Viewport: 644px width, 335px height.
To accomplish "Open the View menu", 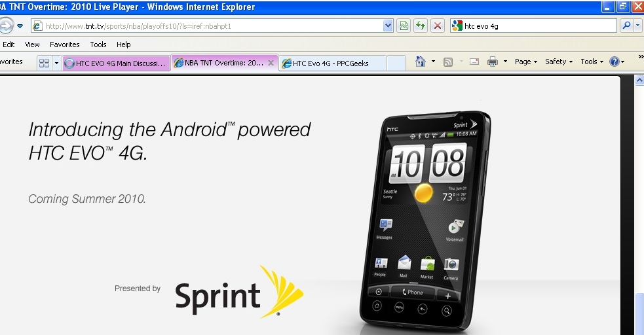I will [x=32, y=44].
